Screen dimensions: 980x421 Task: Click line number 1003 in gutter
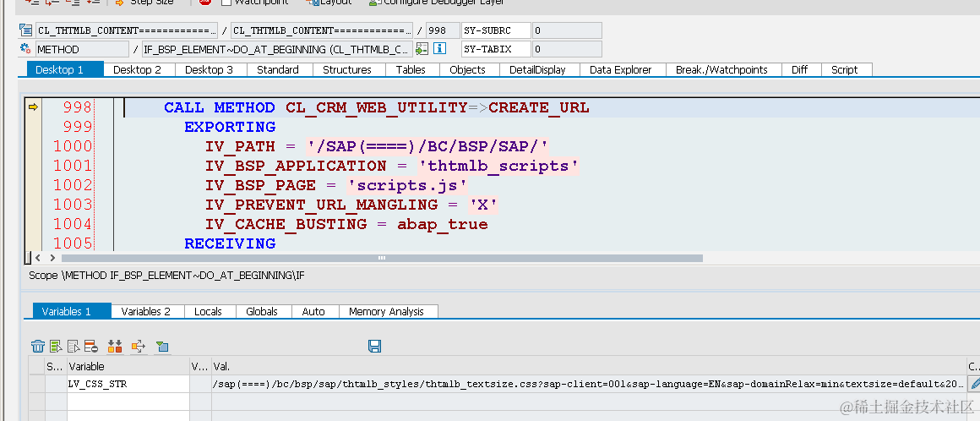(x=73, y=205)
